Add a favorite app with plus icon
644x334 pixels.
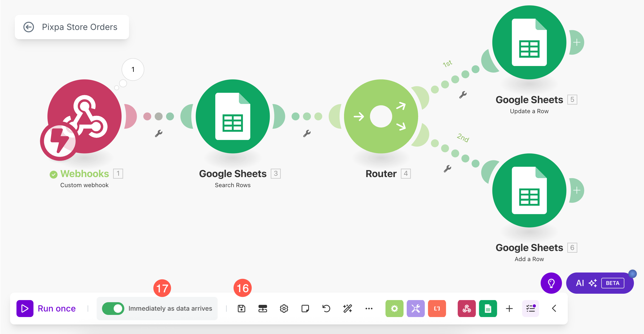tap(509, 309)
